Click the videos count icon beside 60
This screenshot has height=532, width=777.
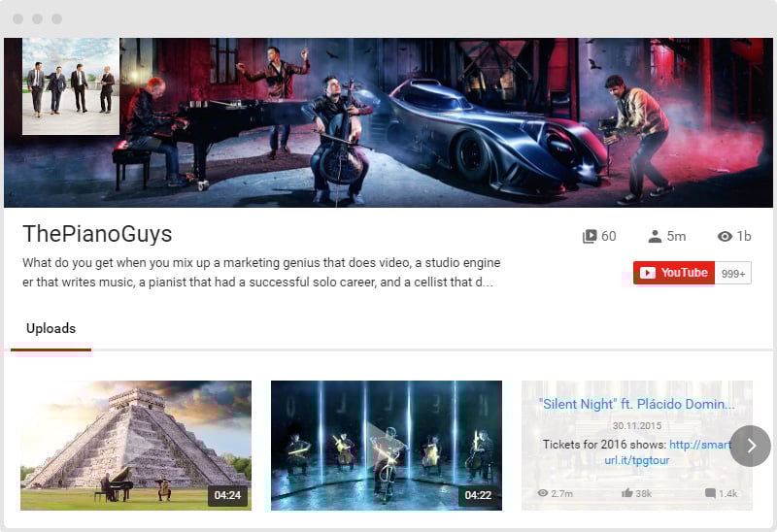tap(590, 236)
